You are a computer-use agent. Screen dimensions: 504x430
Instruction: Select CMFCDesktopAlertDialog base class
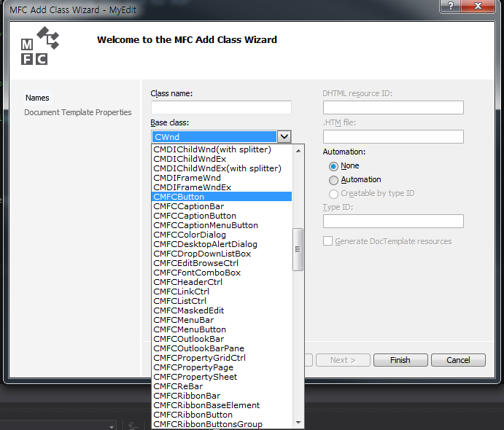222,244
